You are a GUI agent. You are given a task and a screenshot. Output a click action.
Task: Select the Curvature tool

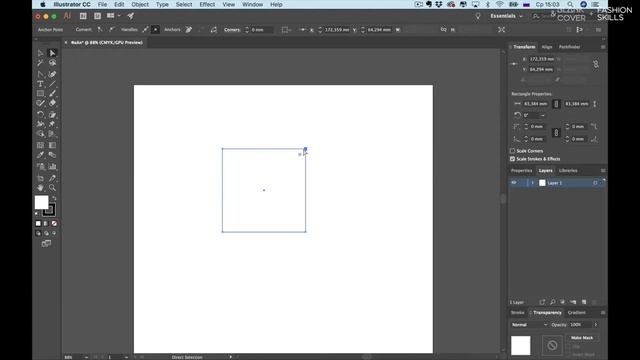[x=52, y=74]
